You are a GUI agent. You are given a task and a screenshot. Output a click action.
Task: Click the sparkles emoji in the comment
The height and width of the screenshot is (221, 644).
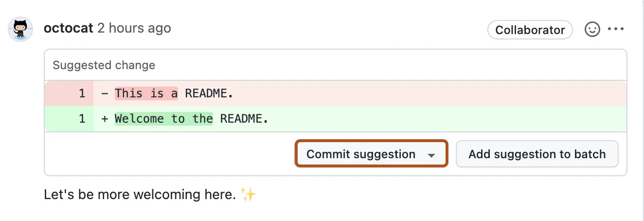click(249, 195)
